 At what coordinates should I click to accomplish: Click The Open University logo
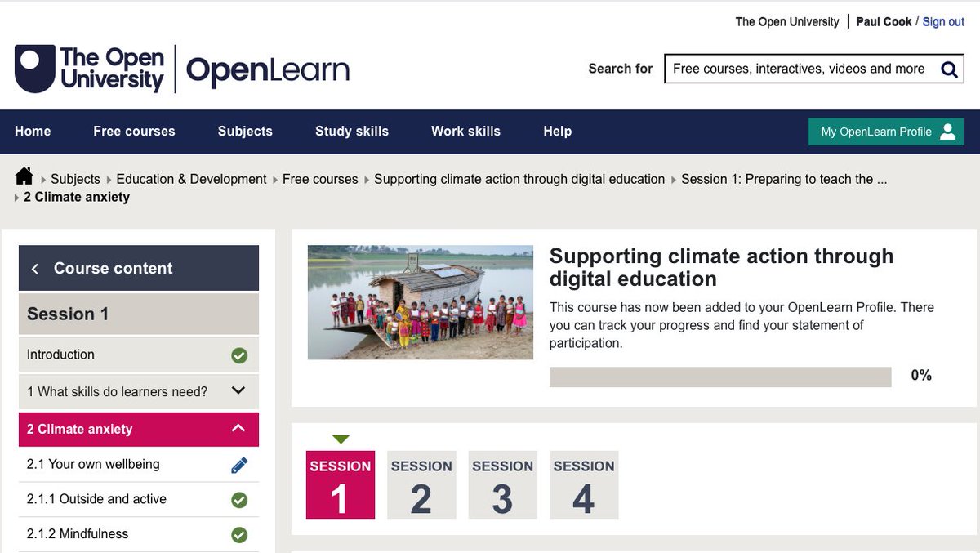click(88, 67)
